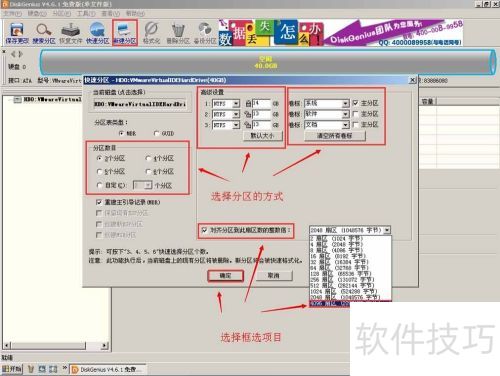Image resolution: width=500 pixels, height=376 pixels.
Task: Launch the 快速分区 quick partition tool
Action: 97,33
